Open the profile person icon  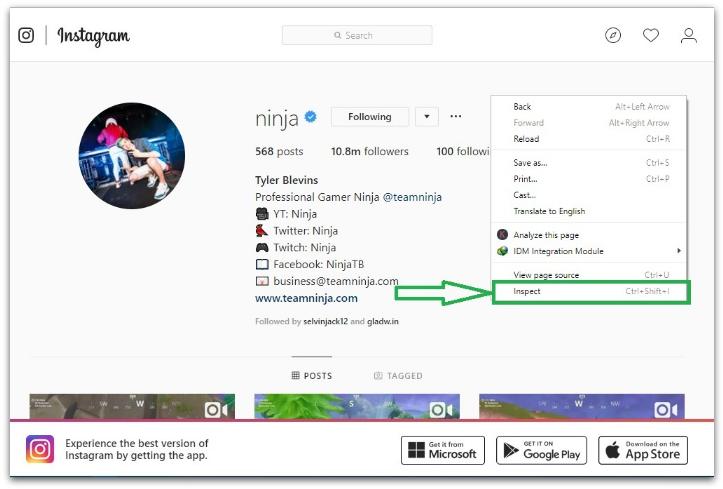(688, 35)
